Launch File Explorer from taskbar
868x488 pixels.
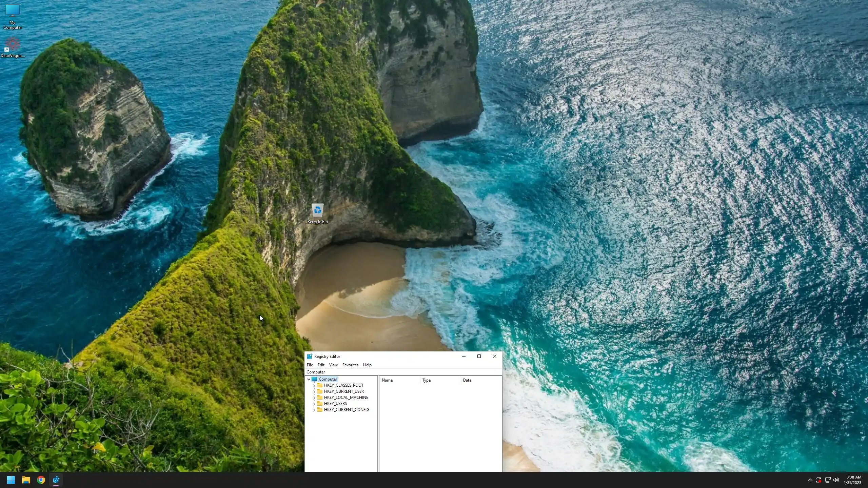coord(26,480)
